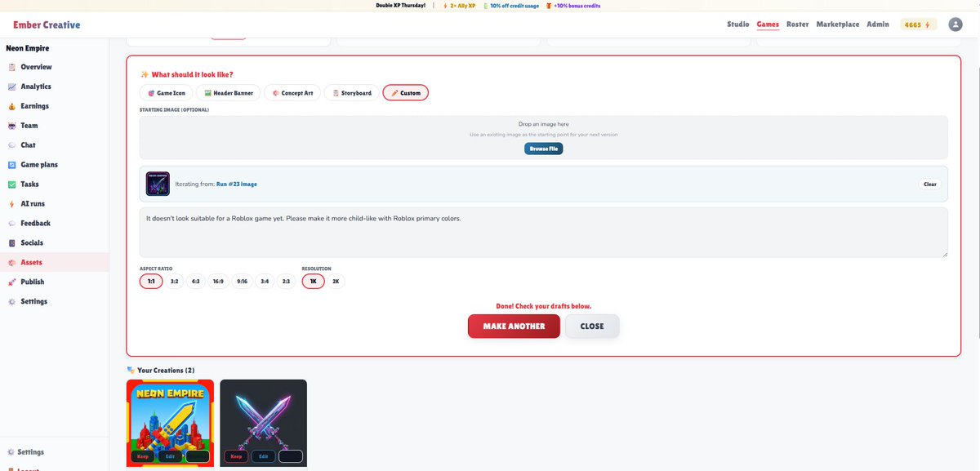Choose the 1K resolution option
Viewport: 980px width, 471px height.
[x=313, y=282]
